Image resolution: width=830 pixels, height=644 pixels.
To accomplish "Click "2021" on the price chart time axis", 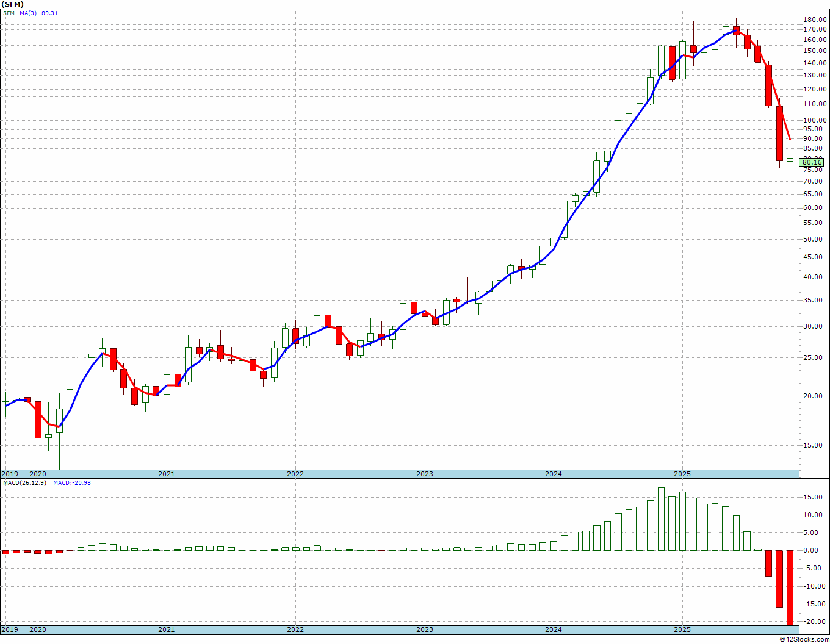I will (167, 474).
